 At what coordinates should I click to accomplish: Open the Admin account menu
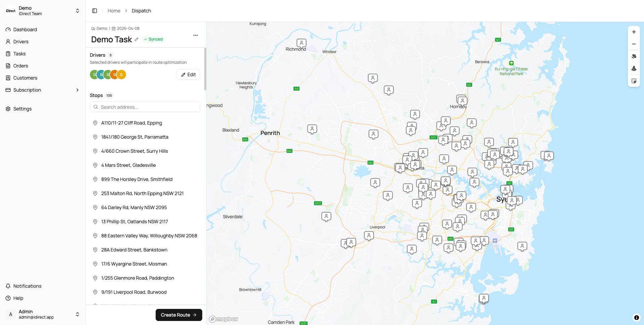pos(43,314)
